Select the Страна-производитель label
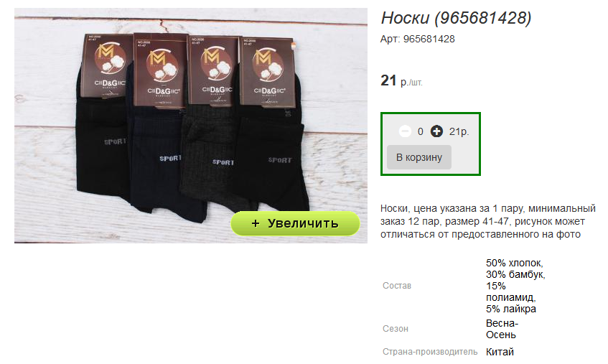The image size is (608, 364). click(430, 352)
